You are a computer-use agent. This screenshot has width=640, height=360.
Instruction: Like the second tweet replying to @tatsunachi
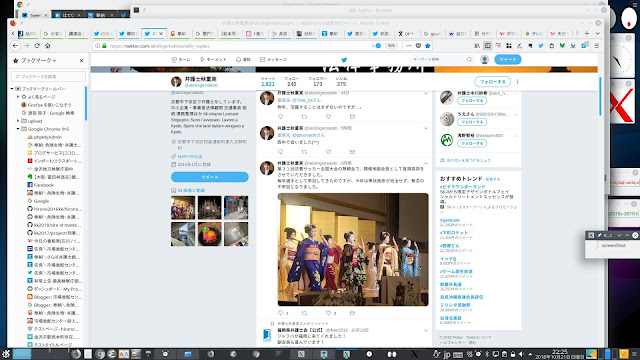(x=328, y=152)
